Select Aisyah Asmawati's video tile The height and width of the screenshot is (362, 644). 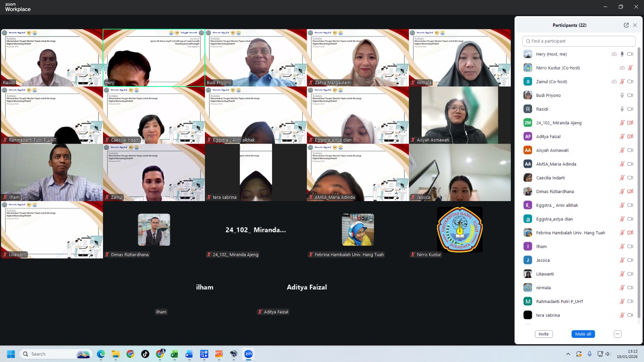pyautogui.click(x=460, y=115)
